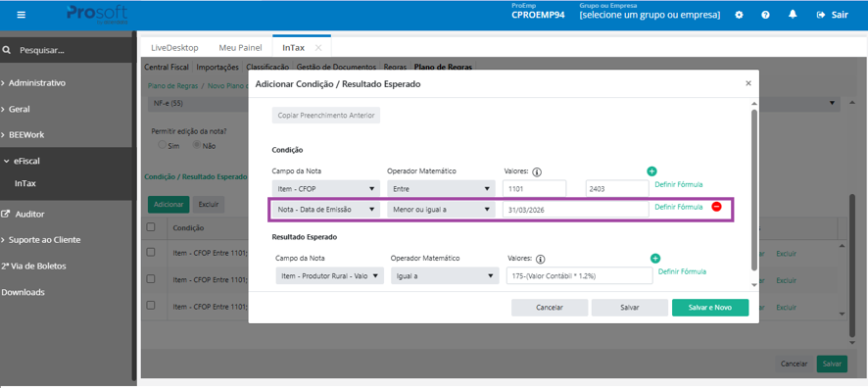The height and width of the screenshot is (388, 868).
Task: Click the 2403 value input field
Action: pyautogui.click(x=617, y=188)
